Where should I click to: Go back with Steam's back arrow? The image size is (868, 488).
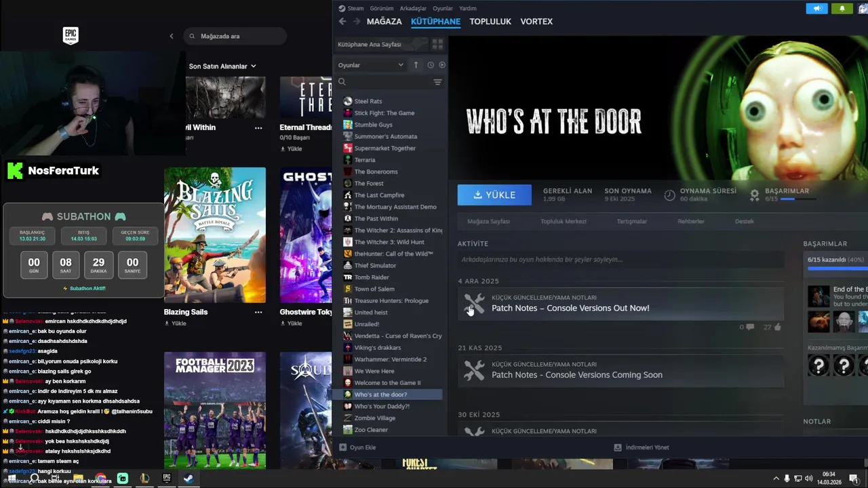[342, 22]
